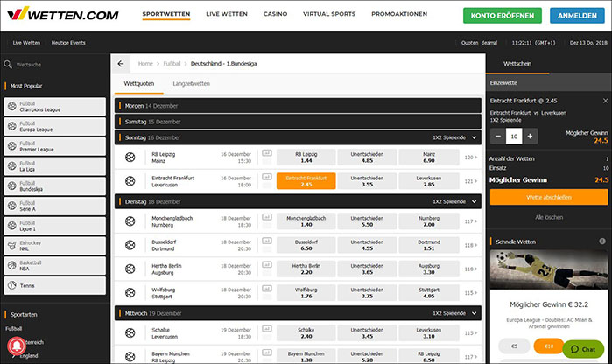Open Casino menu

(x=275, y=14)
